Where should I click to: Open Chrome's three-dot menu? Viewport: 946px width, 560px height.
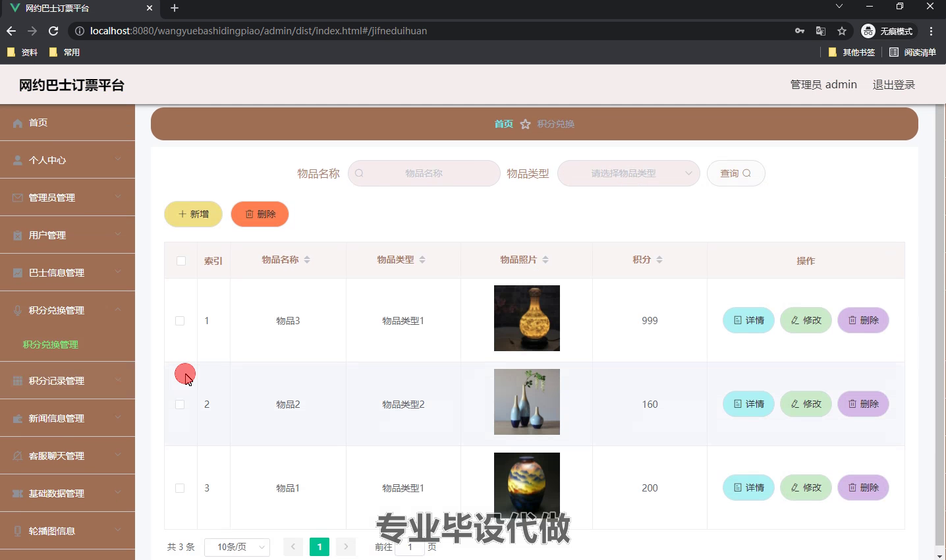point(931,31)
